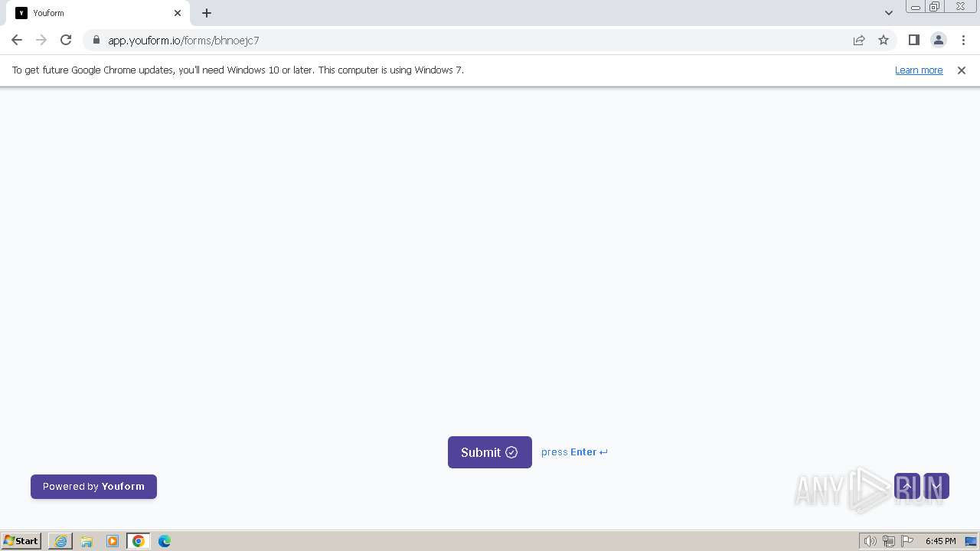
Task: Submit the form with the Submit button
Action: pyautogui.click(x=490, y=452)
